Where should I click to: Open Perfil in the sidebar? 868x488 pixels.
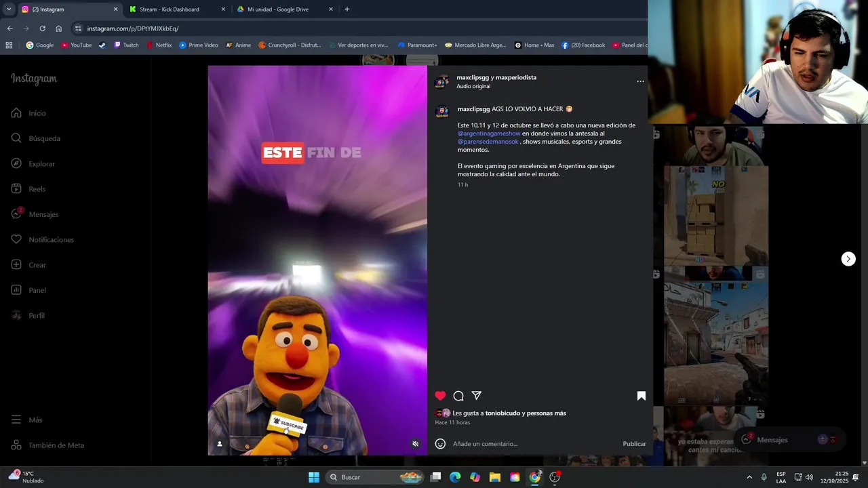(28, 316)
